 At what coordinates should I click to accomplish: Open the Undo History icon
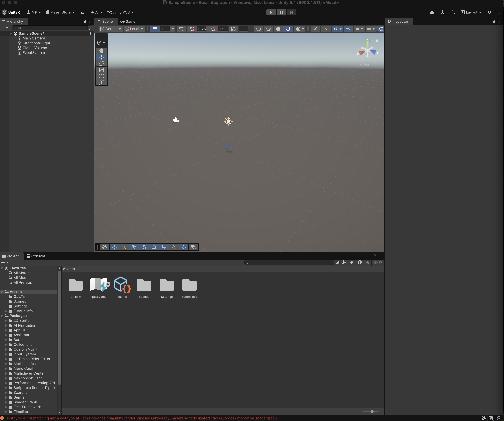[443, 12]
